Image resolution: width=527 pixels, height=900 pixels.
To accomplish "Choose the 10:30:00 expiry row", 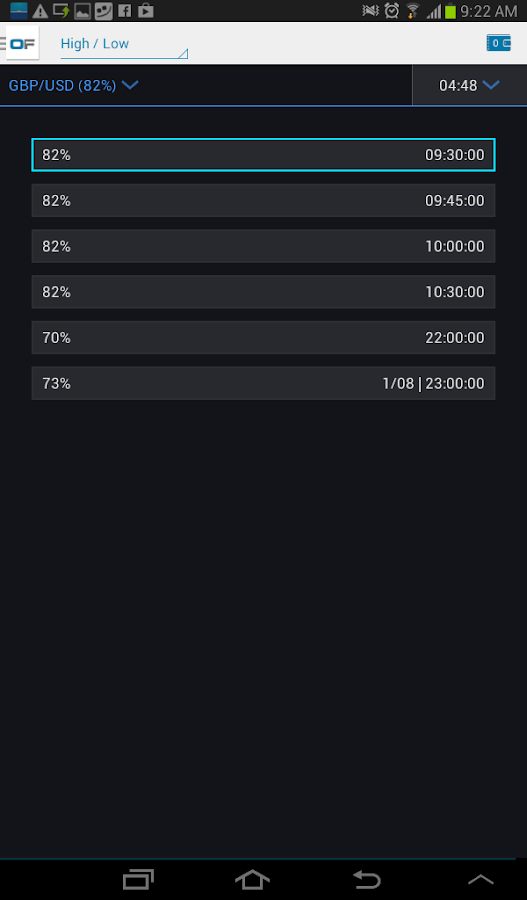I will tap(264, 292).
